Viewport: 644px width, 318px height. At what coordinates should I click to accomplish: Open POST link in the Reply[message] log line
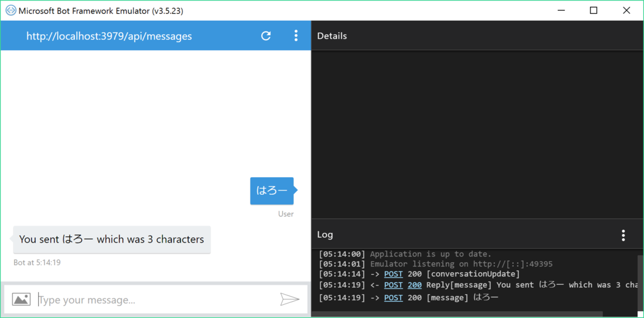(394, 285)
